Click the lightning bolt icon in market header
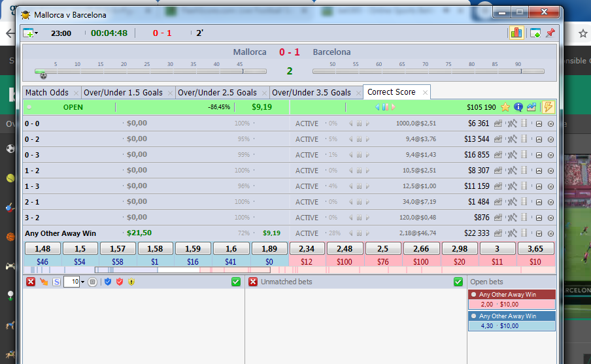The image size is (591, 364). point(548,107)
